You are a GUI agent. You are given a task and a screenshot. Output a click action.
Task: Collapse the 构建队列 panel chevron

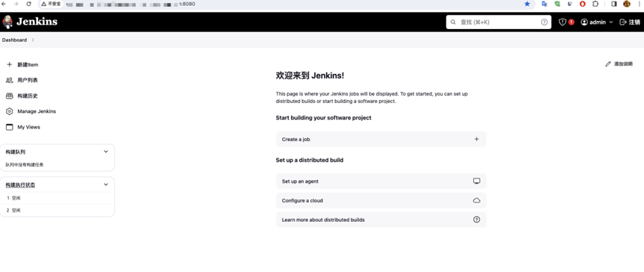coord(106,152)
